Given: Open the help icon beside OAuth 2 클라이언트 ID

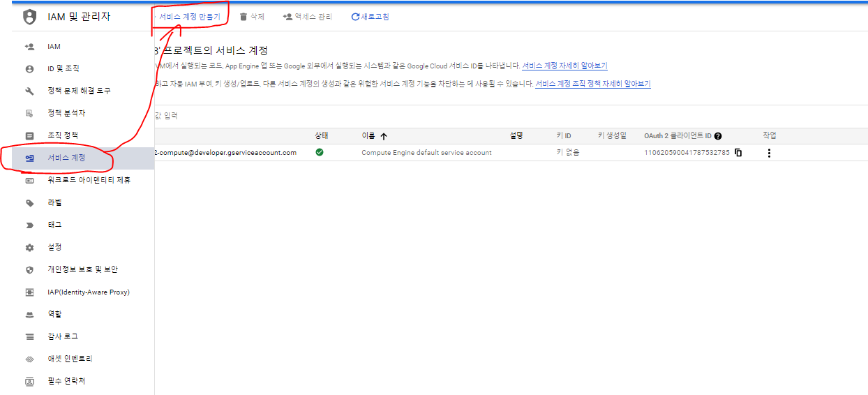Looking at the screenshot, I should point(718,136).
